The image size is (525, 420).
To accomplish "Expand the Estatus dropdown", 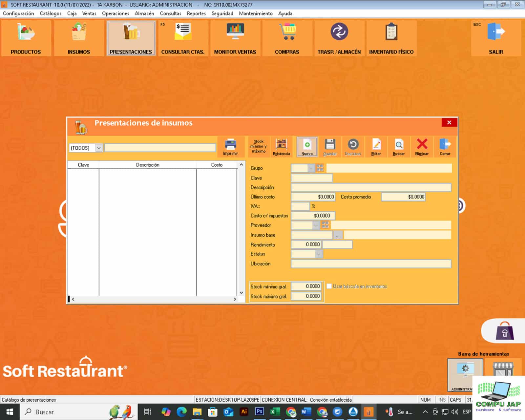I will (x=319, y=254).
